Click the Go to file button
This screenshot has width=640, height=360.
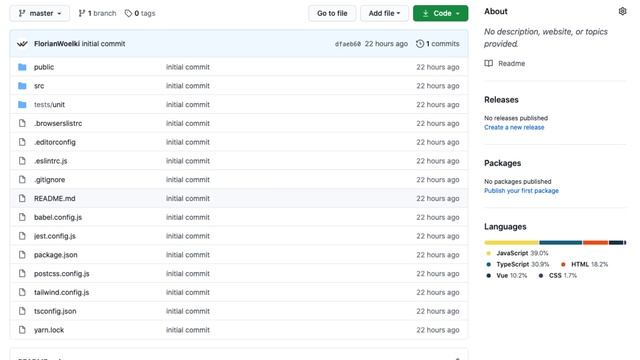click(332, 13)
